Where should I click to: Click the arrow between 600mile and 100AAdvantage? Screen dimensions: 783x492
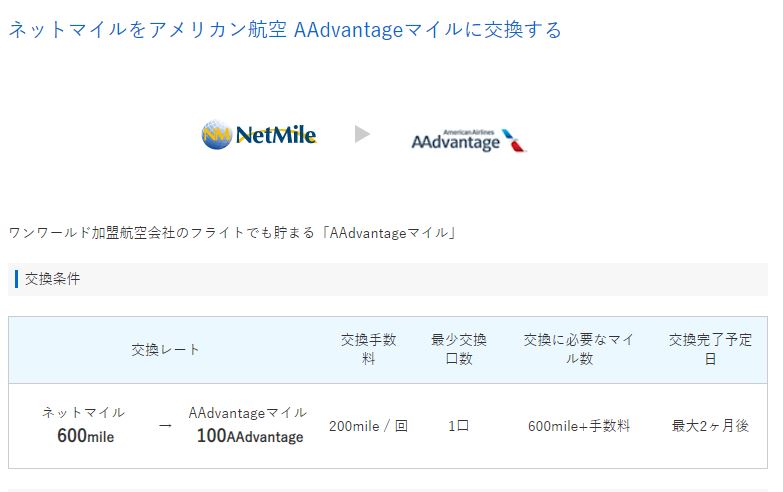(x=165, y=426)
